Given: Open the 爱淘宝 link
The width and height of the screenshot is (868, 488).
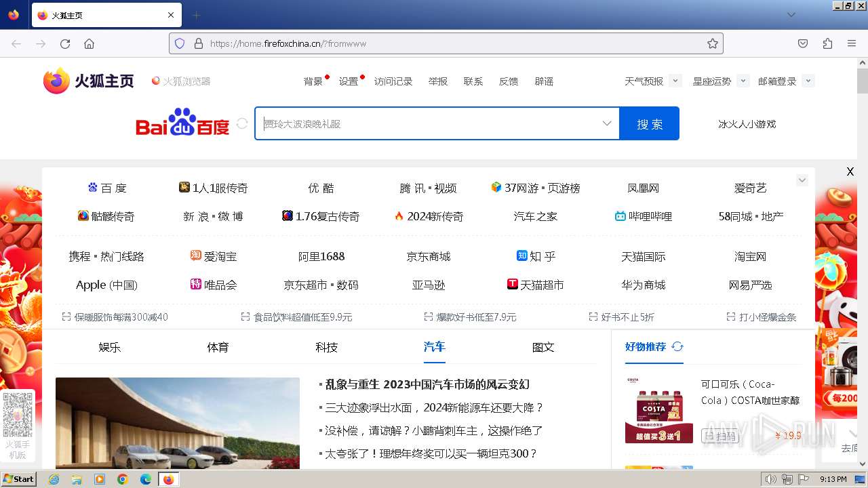Looking at the screenshot, I should coord(214,256).
